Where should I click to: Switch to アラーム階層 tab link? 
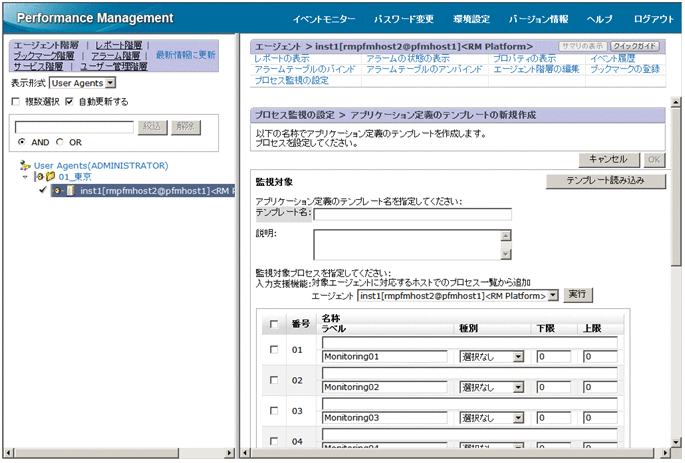(x=115, y=56)
